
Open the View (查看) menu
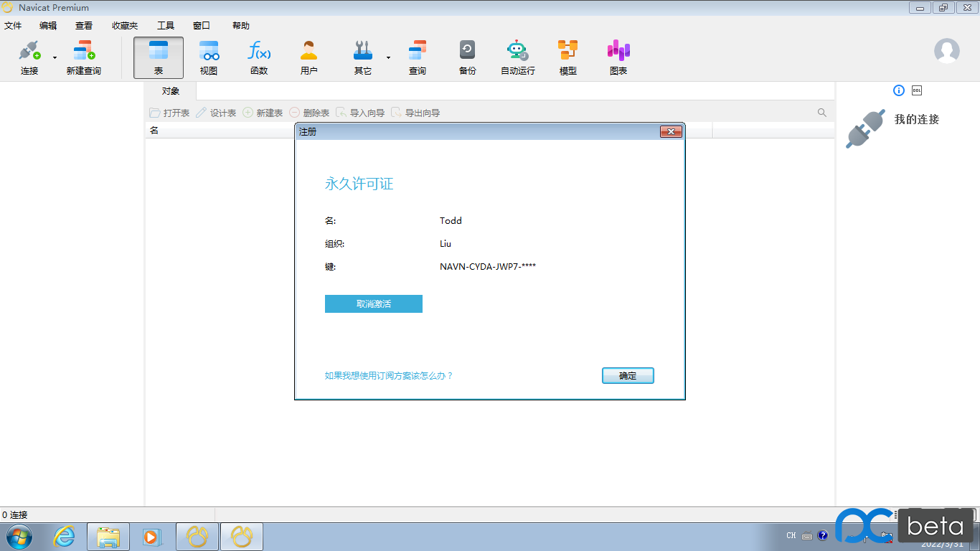click(84, 26)
